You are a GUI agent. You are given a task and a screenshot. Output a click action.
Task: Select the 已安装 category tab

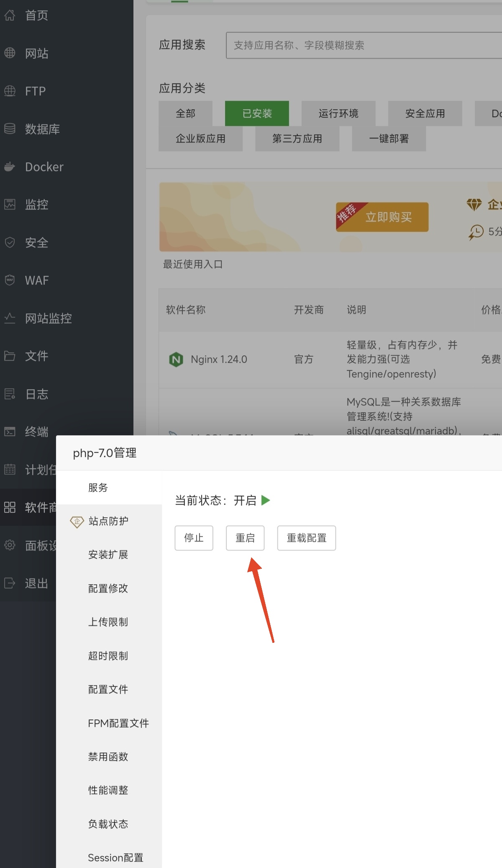click(x=257, y=113)
